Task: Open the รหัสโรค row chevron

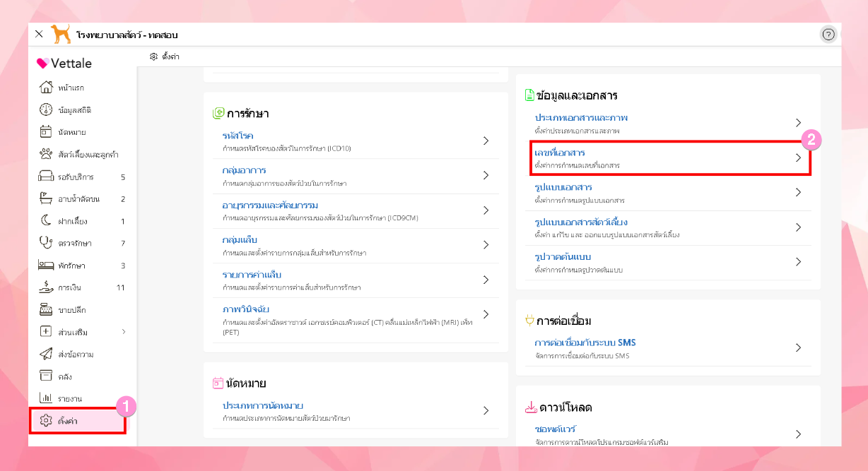Action: (x=486, y=141)
